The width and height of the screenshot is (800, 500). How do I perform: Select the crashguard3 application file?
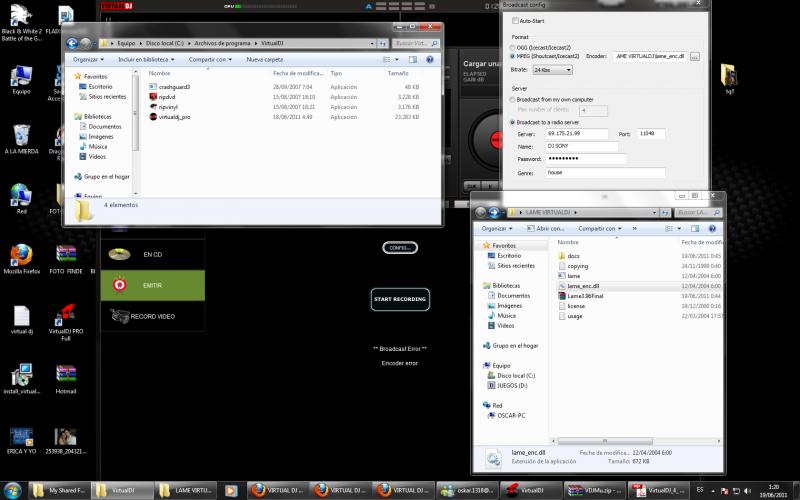pos(174,87)
